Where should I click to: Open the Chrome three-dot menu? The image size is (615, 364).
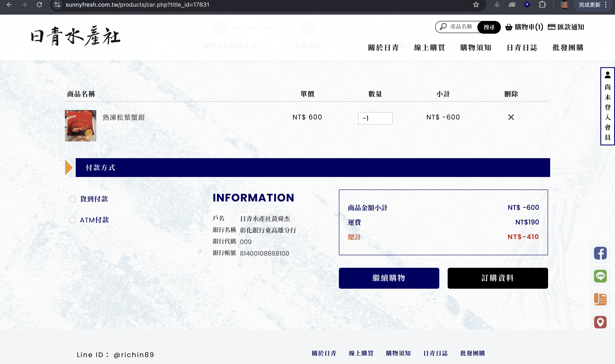[x=606, y=5]
